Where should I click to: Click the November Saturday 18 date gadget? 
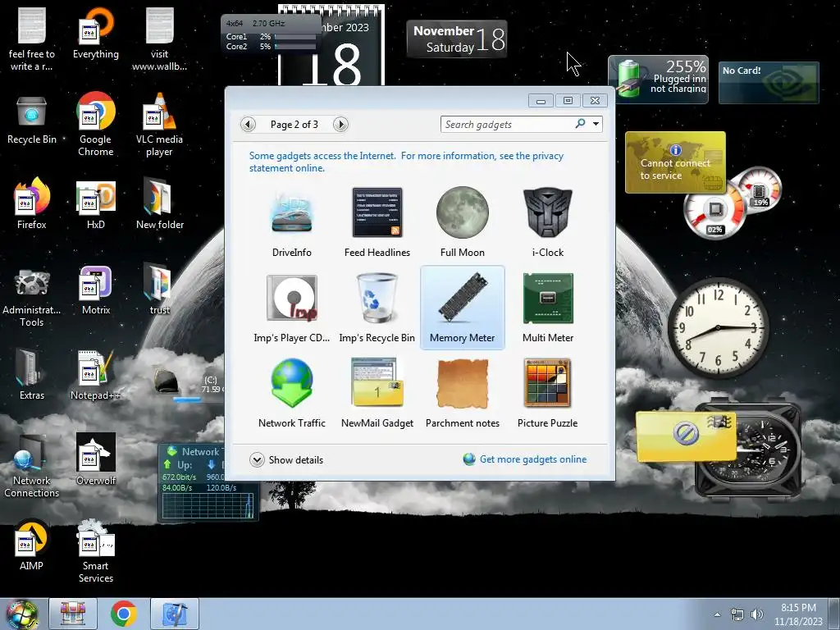(457, 39)
